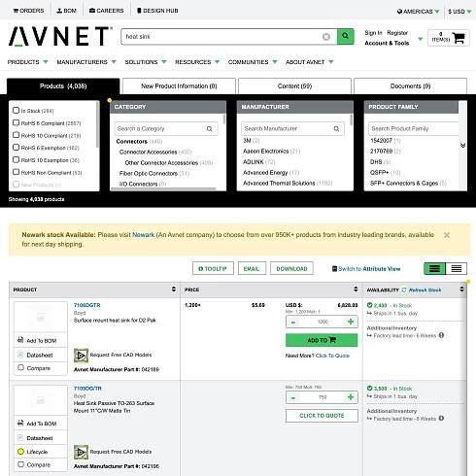
Task: Open product image thumbnail for 7106DGTR
Action: [x=41, y=318]
